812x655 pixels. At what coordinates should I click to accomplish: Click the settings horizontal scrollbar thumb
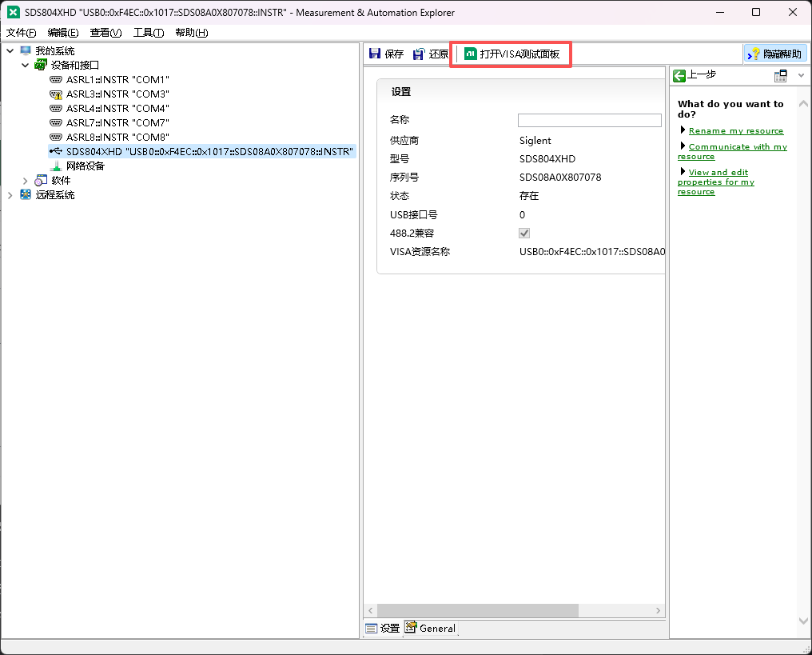click(x=477, y=610)
